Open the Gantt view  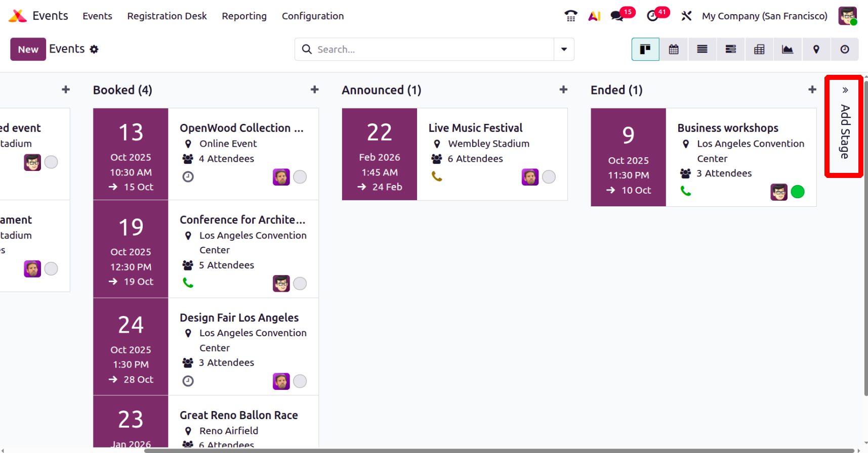click(x=730, y=50)
